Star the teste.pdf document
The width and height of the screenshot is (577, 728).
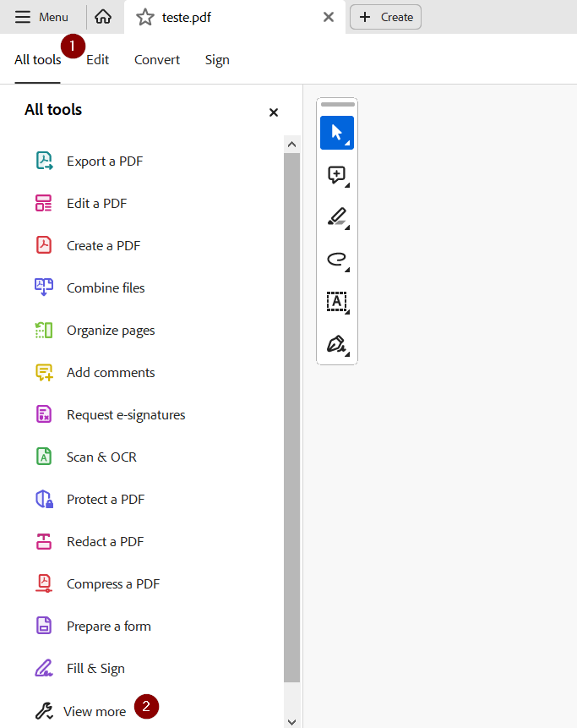(x=145, y=17)
